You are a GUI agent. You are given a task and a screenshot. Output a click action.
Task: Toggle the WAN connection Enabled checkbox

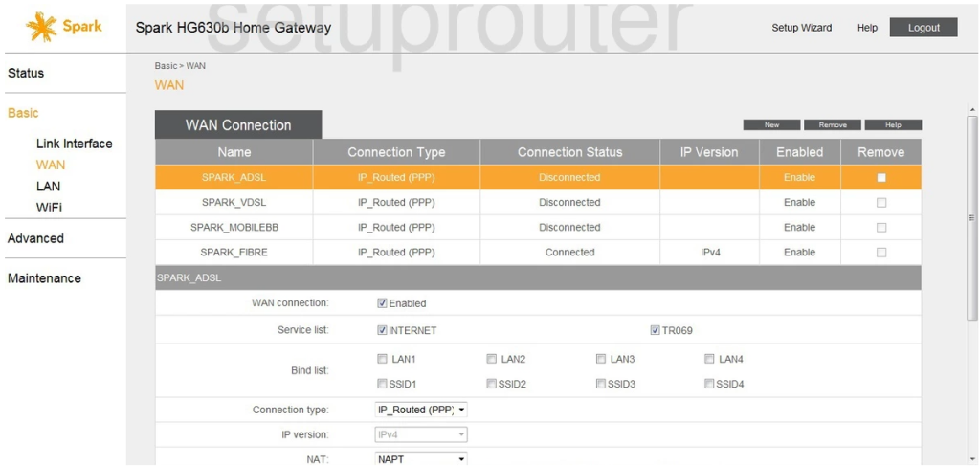(x=383, y=303)
